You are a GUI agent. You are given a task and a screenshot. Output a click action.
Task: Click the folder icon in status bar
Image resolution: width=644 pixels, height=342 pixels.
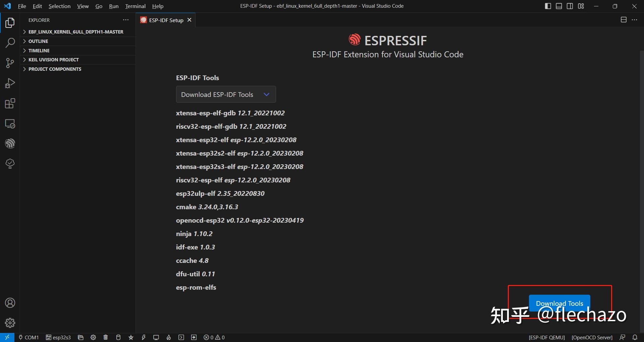tap(80, 337)
